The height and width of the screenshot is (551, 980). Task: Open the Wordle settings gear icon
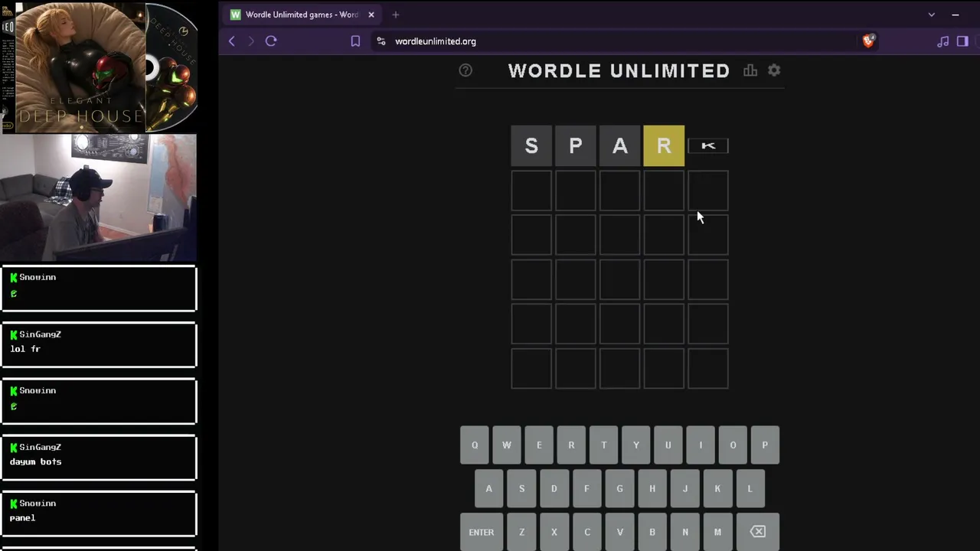(774, 70)
